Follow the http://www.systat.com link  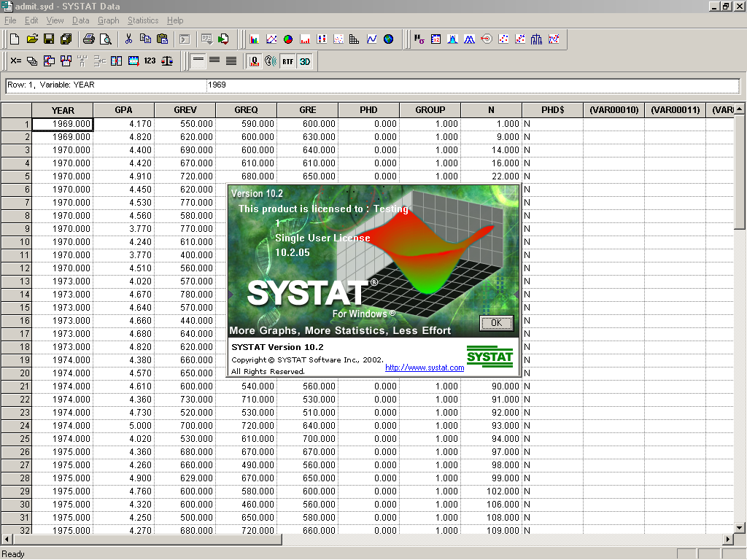pos(425,367)
